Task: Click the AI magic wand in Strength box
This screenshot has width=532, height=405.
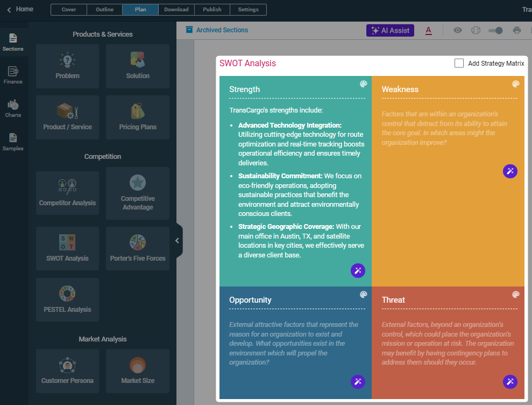Action: coord(358,270)
